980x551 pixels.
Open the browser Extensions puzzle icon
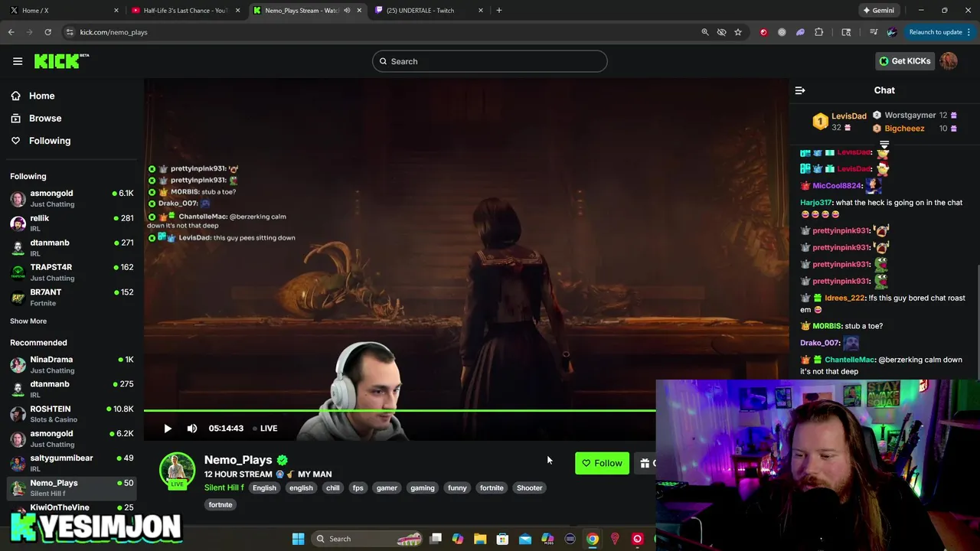click(819, 32)
